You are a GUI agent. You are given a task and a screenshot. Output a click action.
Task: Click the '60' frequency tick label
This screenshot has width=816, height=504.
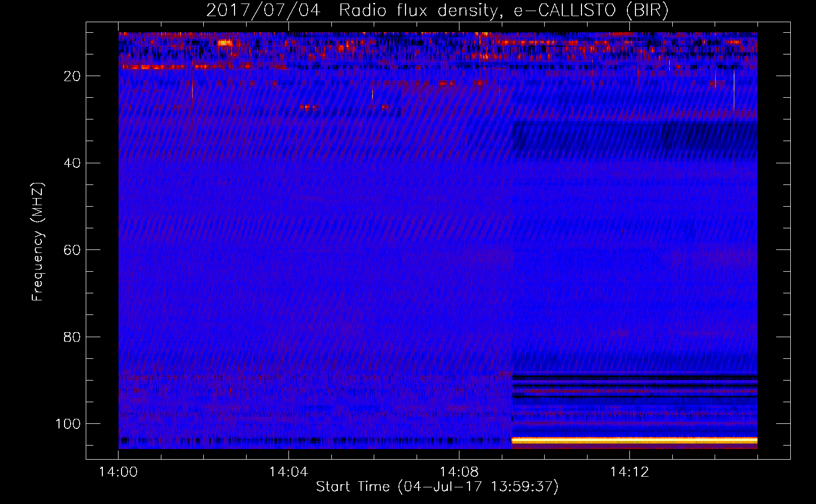(72, 250)
